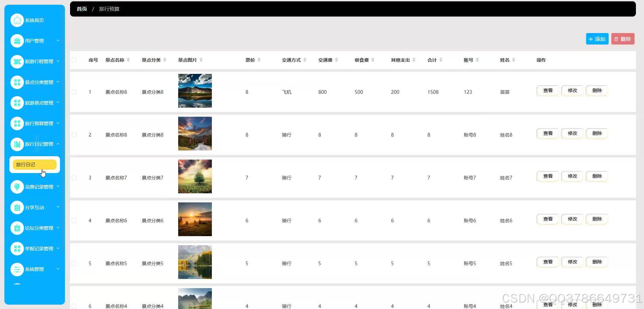Image resolution: width=644 pixels, height=309 pixels.
Task: Collapse the 旅行日记管理 chevron
Action: [58, 144]
